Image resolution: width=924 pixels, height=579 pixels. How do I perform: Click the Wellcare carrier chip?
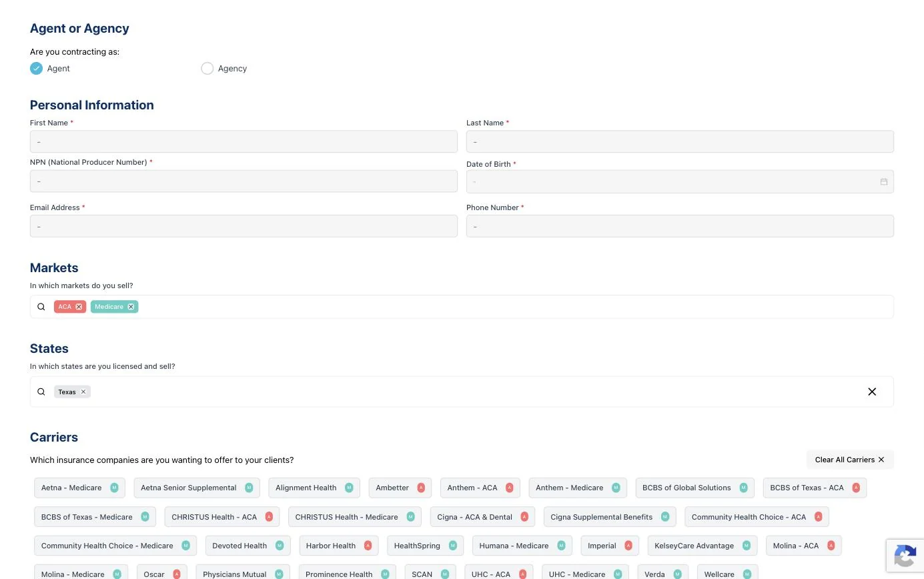coord(727,573)
